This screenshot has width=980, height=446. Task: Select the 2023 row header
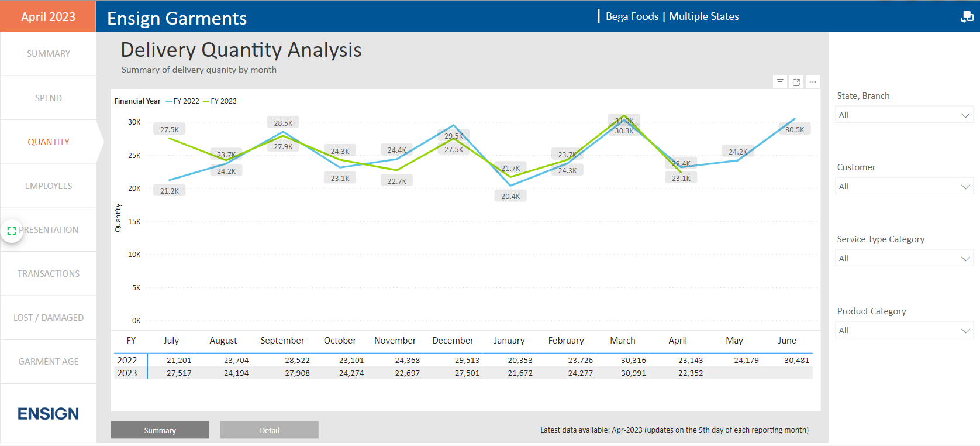(x=127, y=373)
